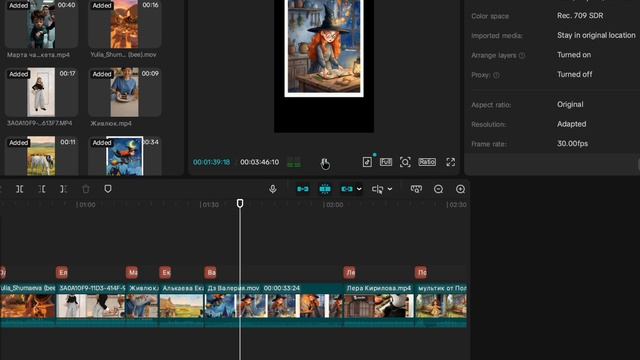Select the Дз Валерия.mov timeline clip

click(x=273, y=305)
